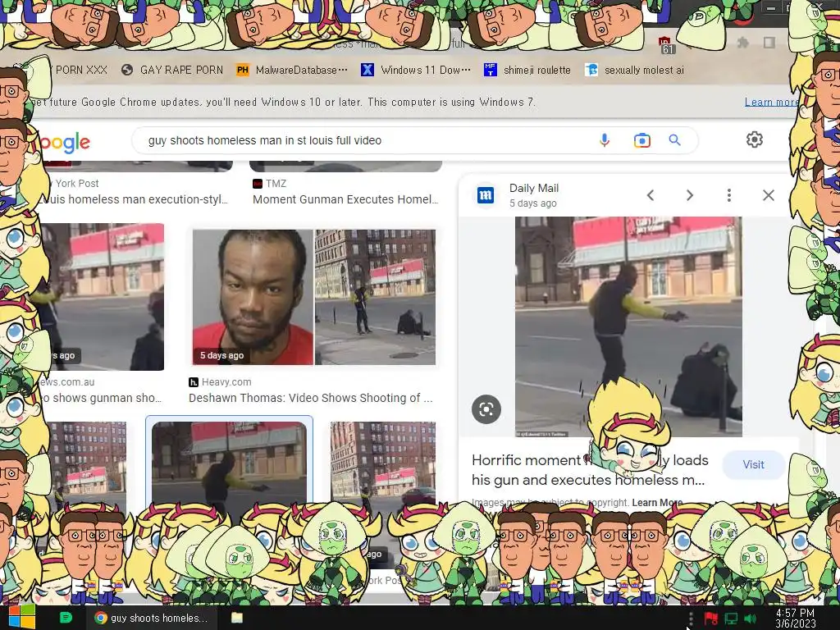The image size is (840, 630).
Task: Open the green app icon on taskbar
Action: coord(66,618)
